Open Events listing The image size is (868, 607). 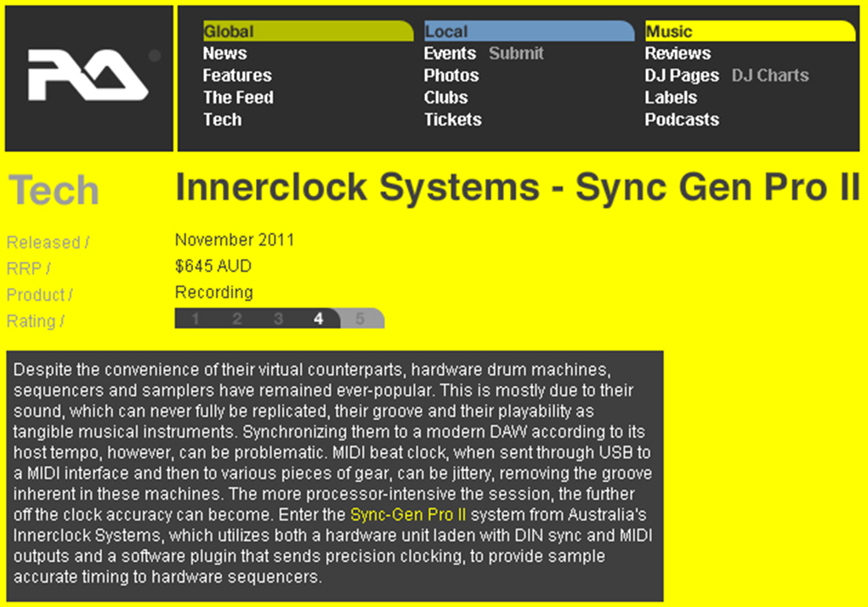click(x=450, y=53)
